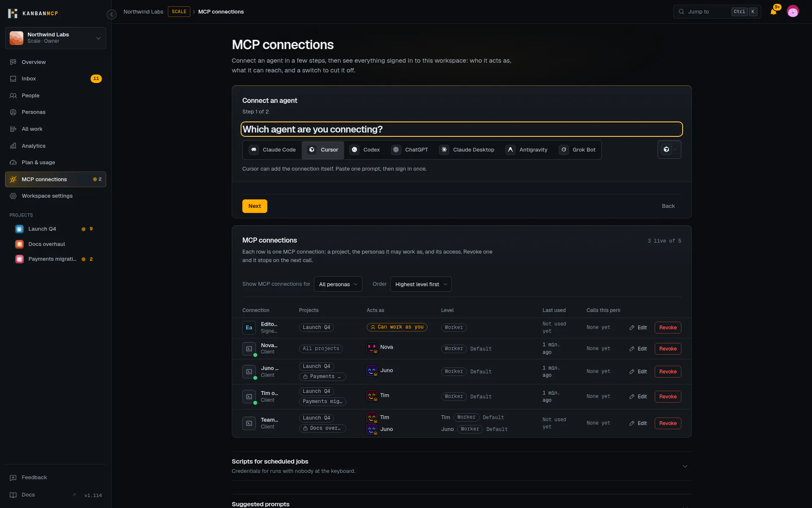Select the Grok Bot agent option
Viewport: 812px width, 508px height.
pyautogui.click(x=577, y=150)
